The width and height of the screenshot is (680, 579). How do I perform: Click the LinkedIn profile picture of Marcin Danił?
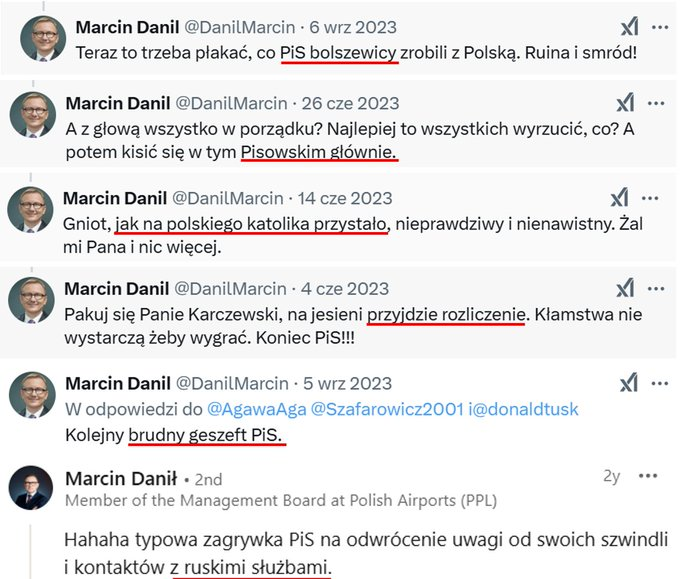[31, 488]
